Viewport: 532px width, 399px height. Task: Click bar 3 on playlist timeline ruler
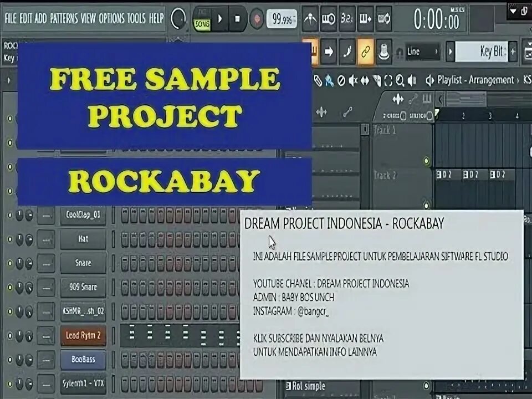[490, 116]
